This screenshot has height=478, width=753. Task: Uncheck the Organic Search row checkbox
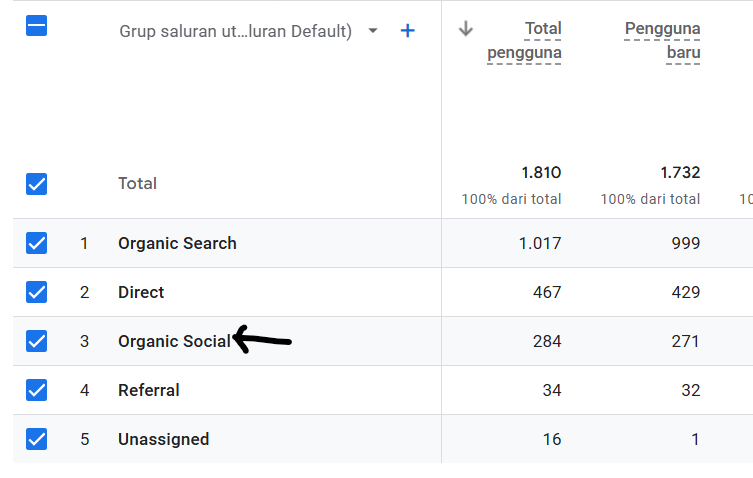pyautogui.click(x=36, y=243)
